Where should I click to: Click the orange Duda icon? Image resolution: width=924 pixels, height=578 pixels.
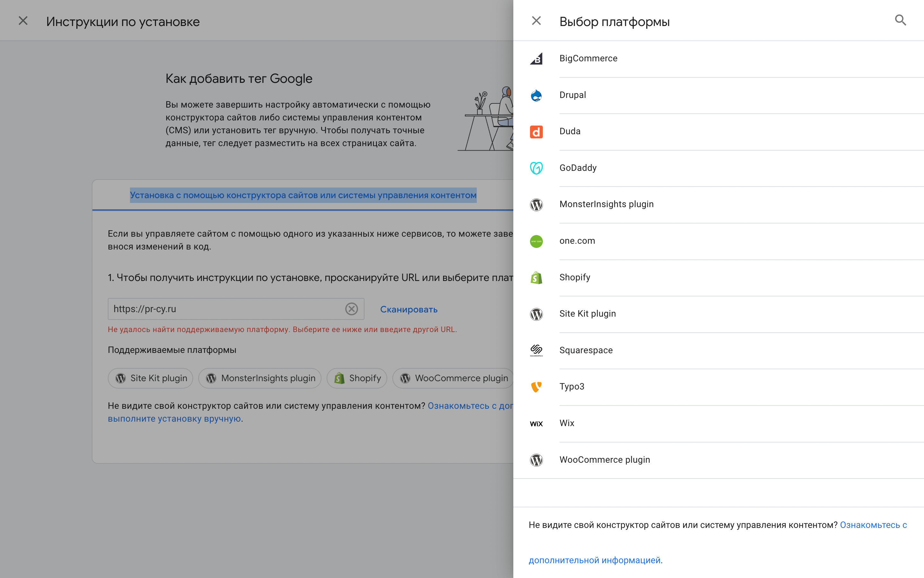click(x=536, y=132)
